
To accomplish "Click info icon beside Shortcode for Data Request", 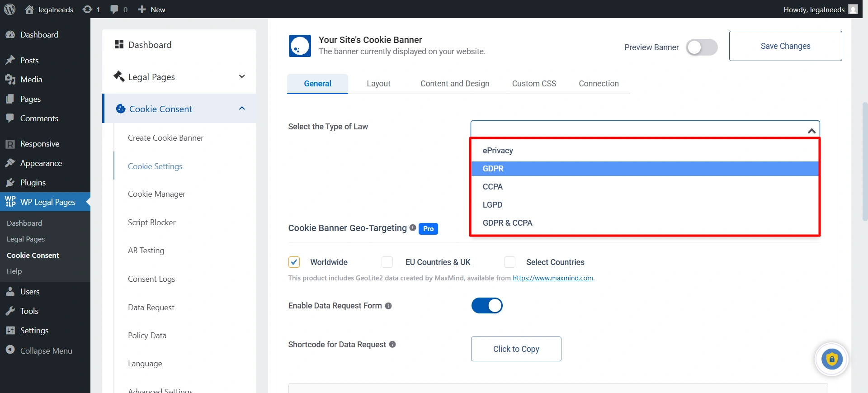I will (392, 345).
